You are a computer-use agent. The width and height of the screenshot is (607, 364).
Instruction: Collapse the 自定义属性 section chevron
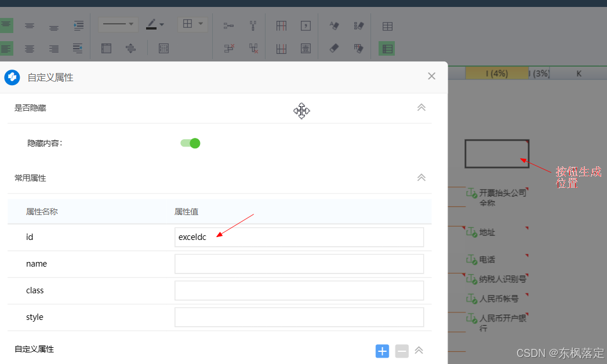[x=419, y=351]
